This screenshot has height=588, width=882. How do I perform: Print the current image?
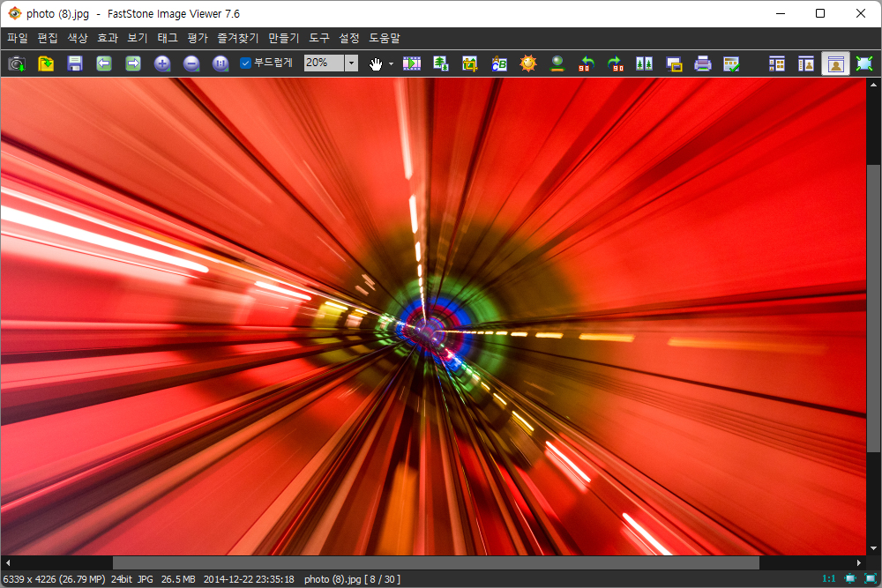[703, 63]
